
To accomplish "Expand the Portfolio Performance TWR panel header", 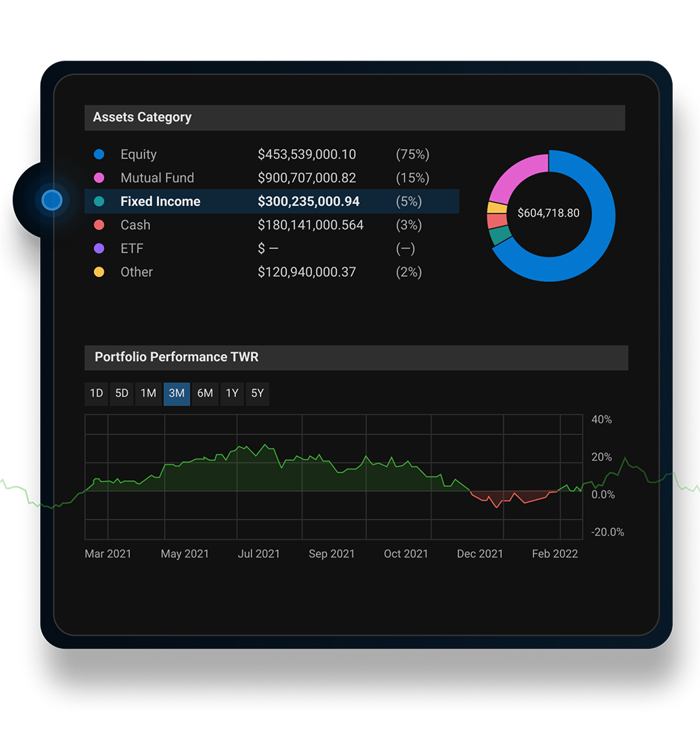I will click(357, 357).
